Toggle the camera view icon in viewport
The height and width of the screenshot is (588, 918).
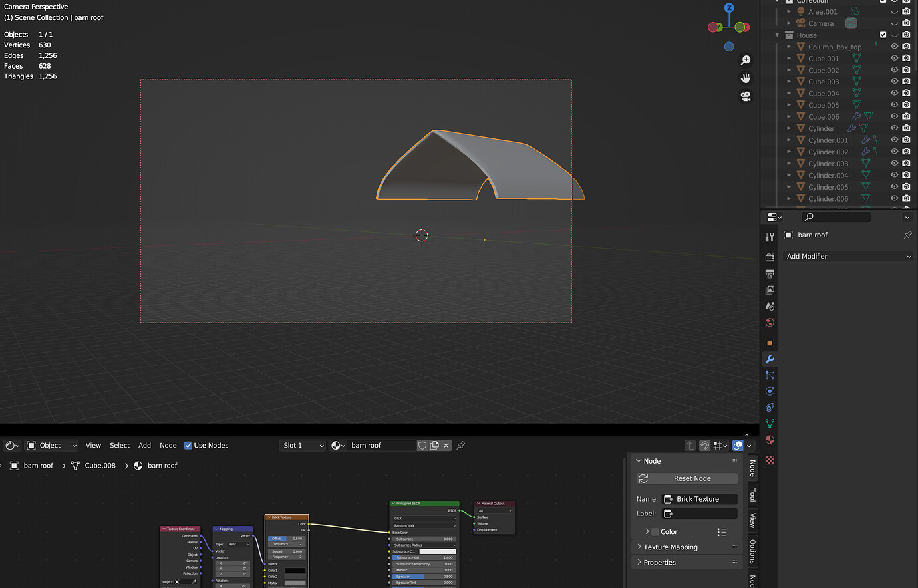tap(746, 96)
